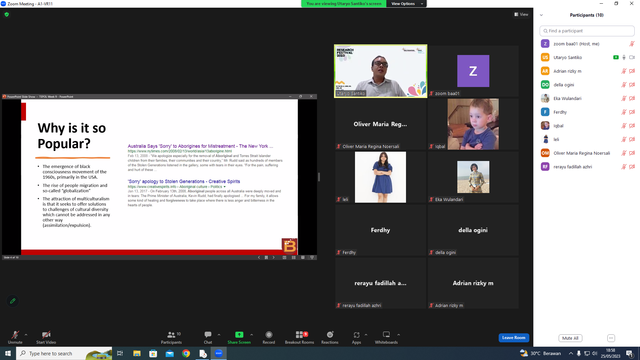Open File Explorer from taskbar
Viewport: 640px width, 360px height.
click(x=137, y=353)
